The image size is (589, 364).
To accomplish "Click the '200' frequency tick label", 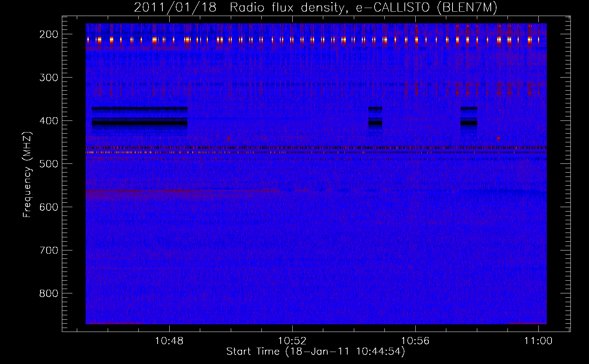I will click(49, 34).
